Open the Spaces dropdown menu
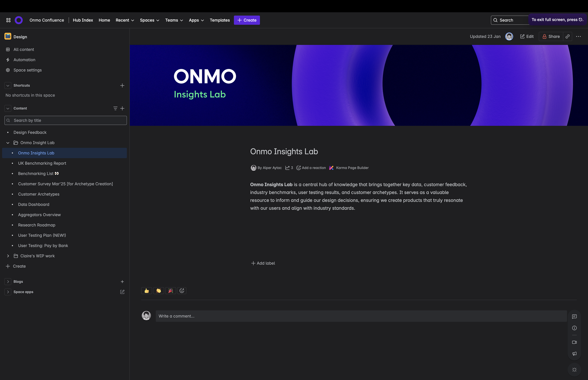Screen dimensions: 588x380 point(150,20)
